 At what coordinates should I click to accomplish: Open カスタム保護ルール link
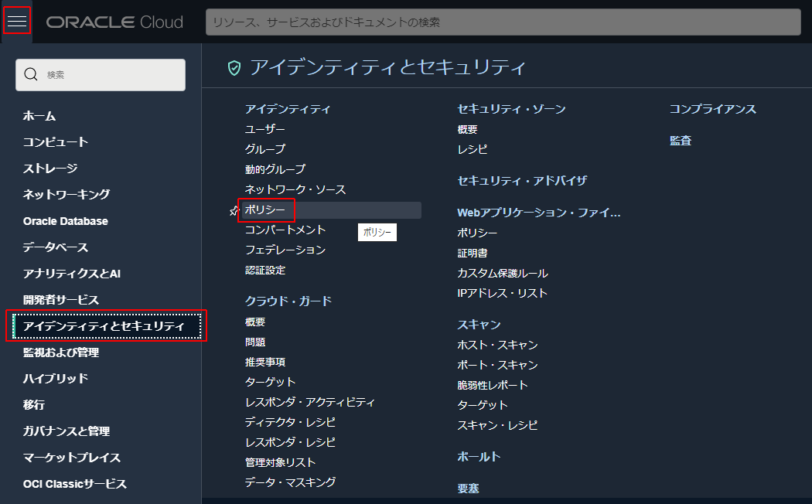[503, 273]
